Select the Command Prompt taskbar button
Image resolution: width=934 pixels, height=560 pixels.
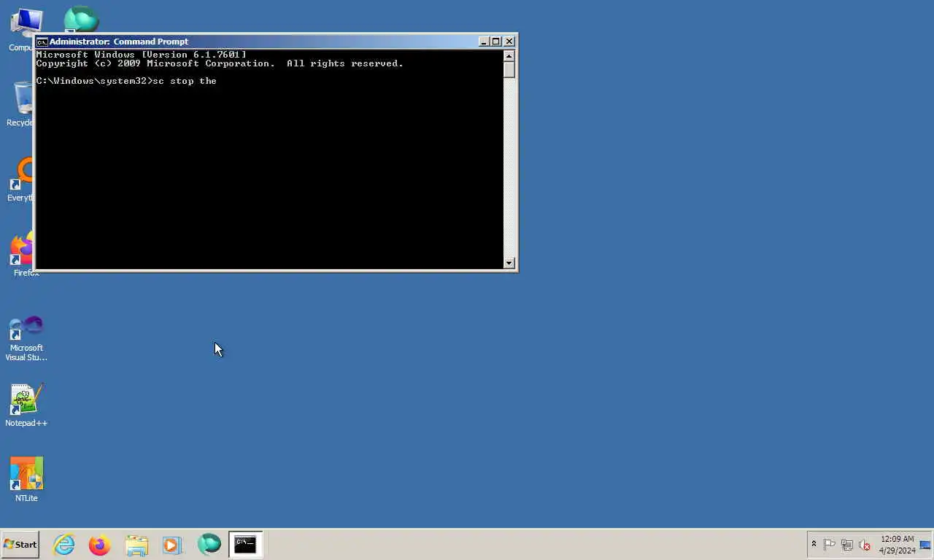pos(245,545)
